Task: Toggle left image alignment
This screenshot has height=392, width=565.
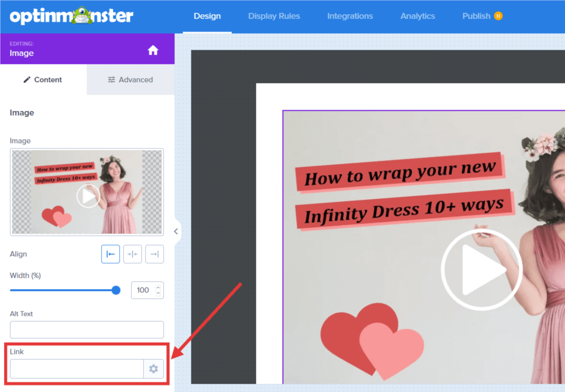Action: click(110, 254)
